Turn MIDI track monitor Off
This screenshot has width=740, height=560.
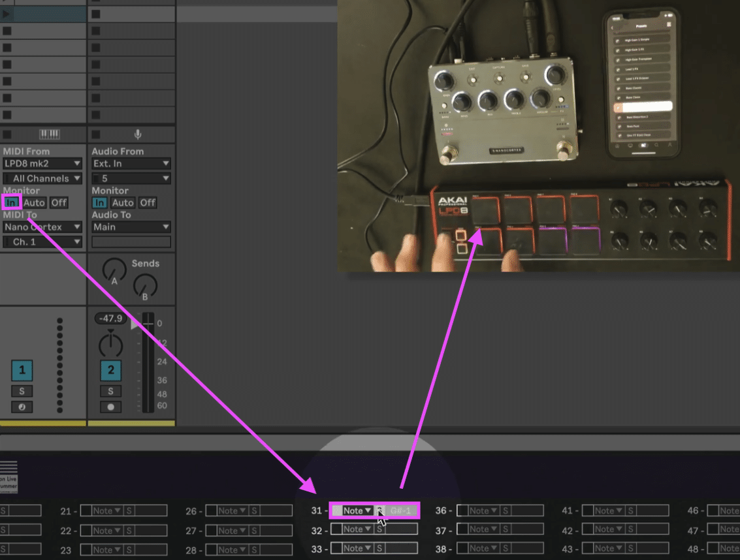59,202
